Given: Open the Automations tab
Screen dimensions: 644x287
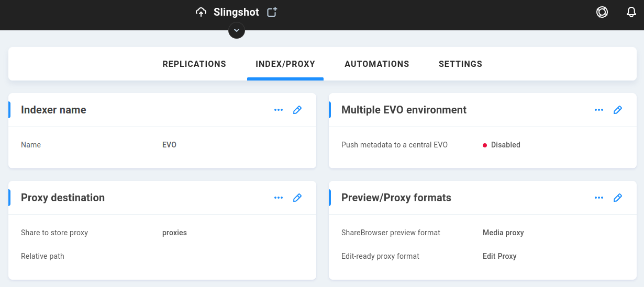Looking at the screenshot, I should click(377, 64).
